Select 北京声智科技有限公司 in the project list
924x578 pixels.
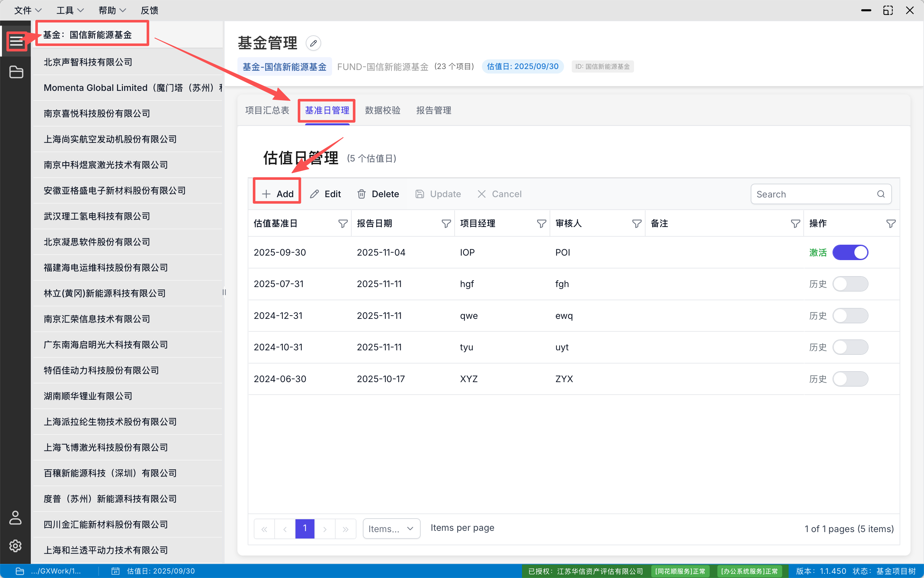pos(127,62)
